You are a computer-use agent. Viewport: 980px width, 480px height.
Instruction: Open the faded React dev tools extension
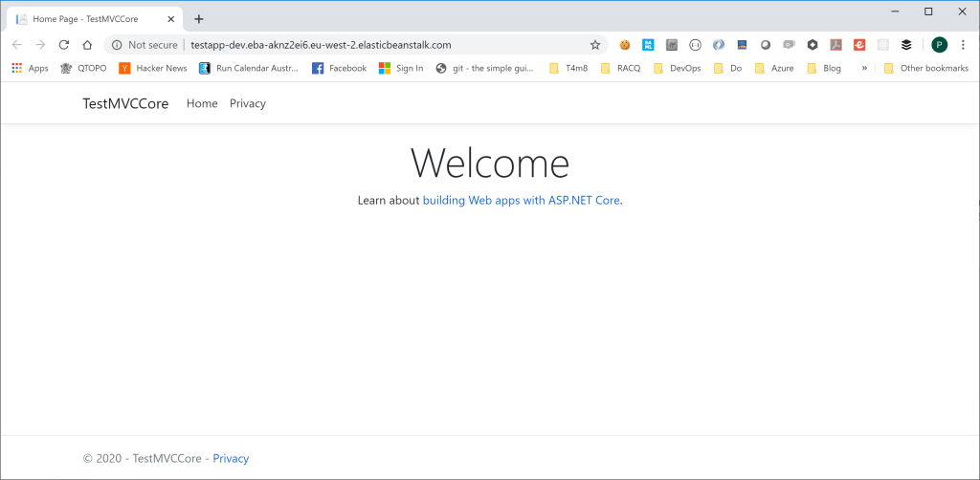pyautogui.click(x=882, y=45)
